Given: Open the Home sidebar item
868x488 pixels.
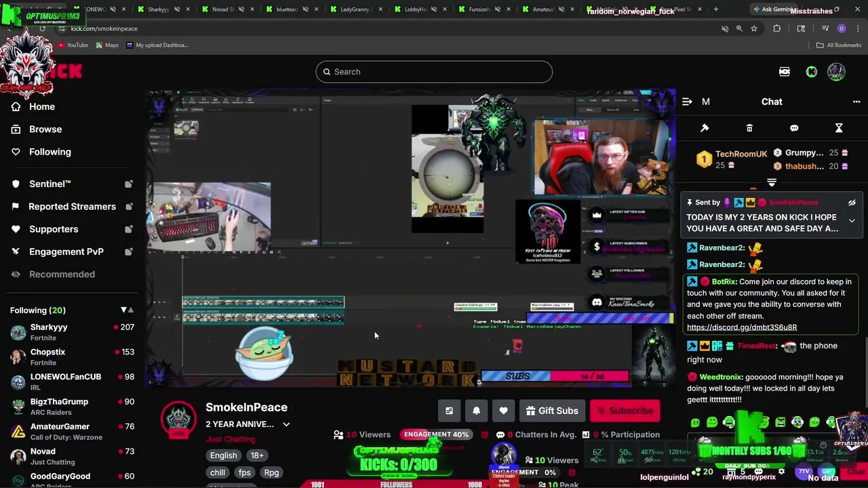Looking at the screenshot, I should 42,106.
